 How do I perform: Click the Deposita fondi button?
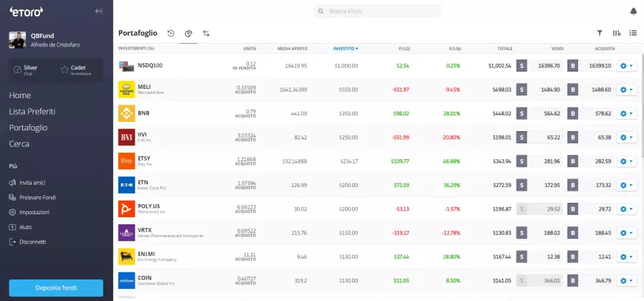(56, 288)
